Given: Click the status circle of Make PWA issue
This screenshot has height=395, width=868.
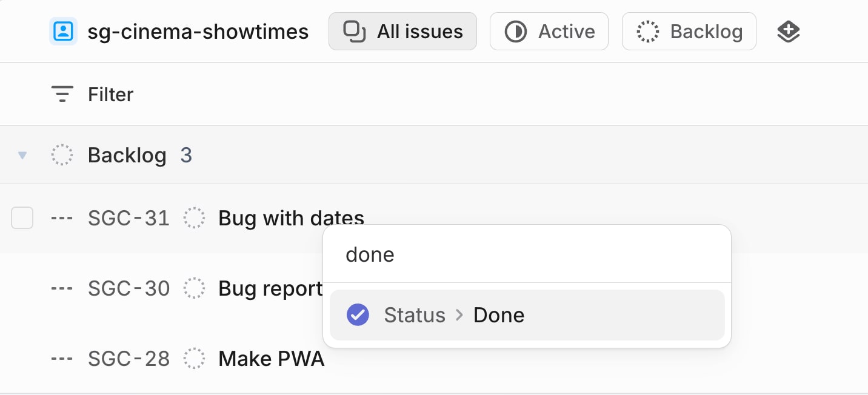Looking at the screenshot, I should click(194, 359).
